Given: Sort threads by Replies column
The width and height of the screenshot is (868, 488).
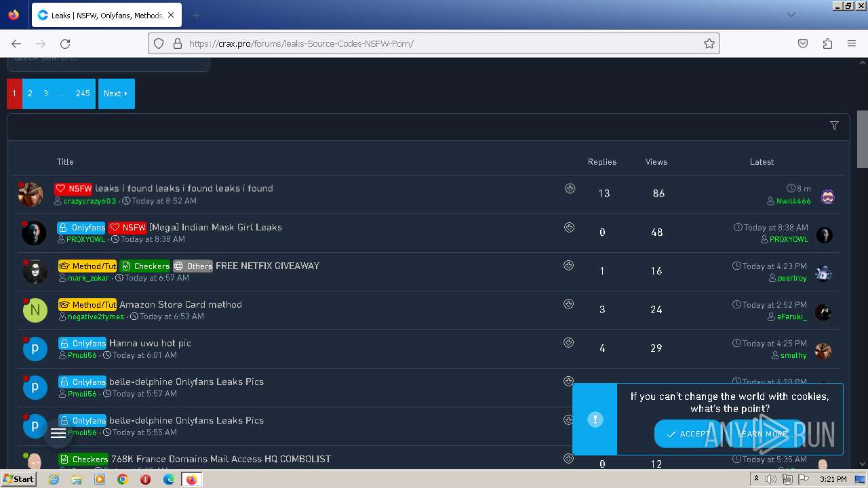Looking at the screenshot, I should pyautogui.click(x=602, y=162).
